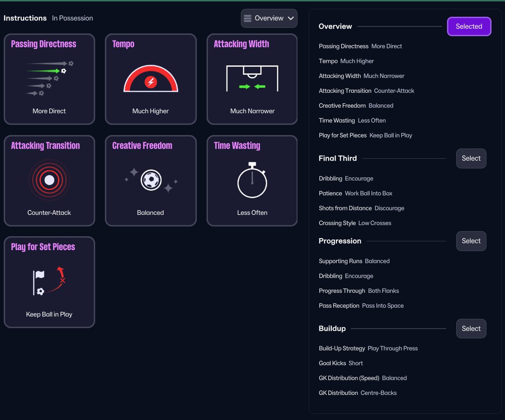Screen dimensions: 505x420
Task: Click Select button next to Progression
Action: [471, 241]
